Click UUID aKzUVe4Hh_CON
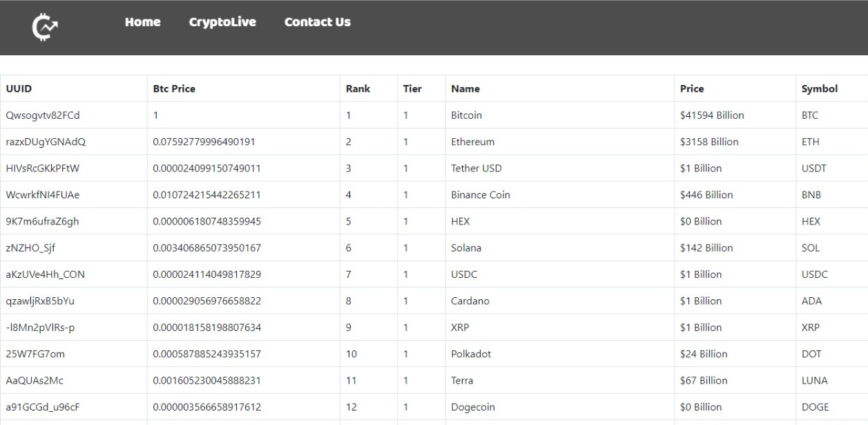868x425 pixels. [46, 274]
